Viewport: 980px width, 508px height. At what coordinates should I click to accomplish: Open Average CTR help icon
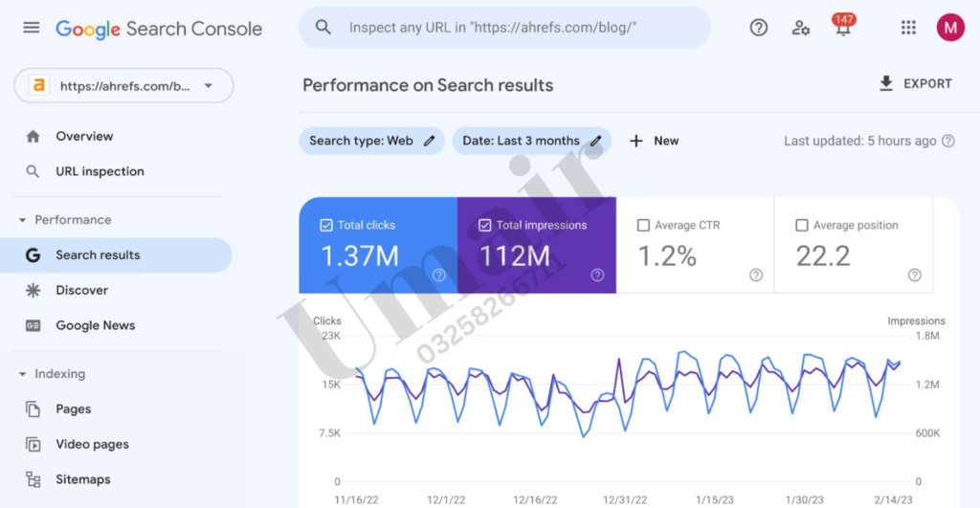tap(756, 275)
